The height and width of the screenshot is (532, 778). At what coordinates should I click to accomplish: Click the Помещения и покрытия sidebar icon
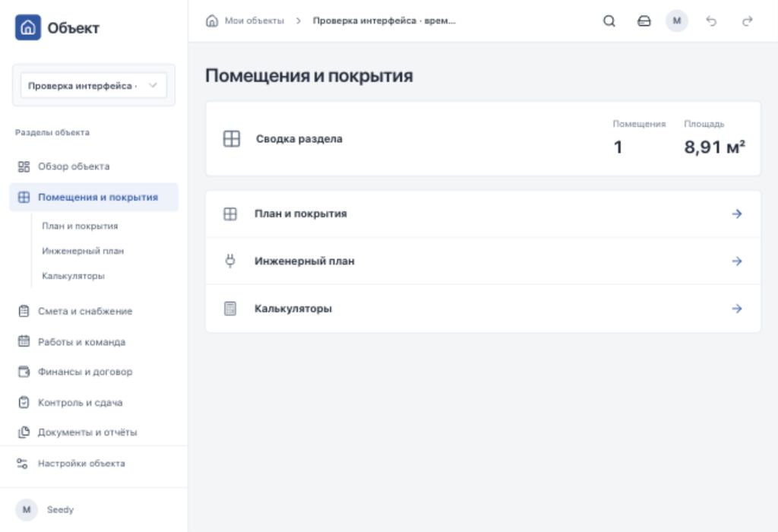click(24, 197)
